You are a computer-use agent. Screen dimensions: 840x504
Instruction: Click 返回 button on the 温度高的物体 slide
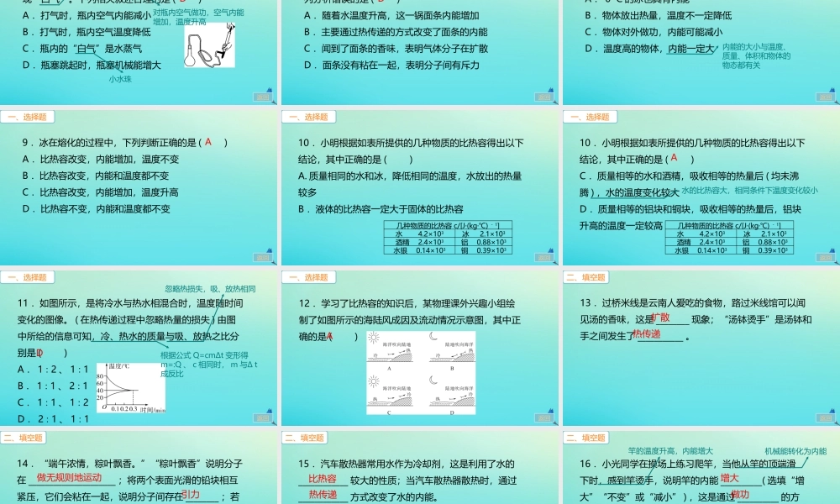click(x=826, y=97)
